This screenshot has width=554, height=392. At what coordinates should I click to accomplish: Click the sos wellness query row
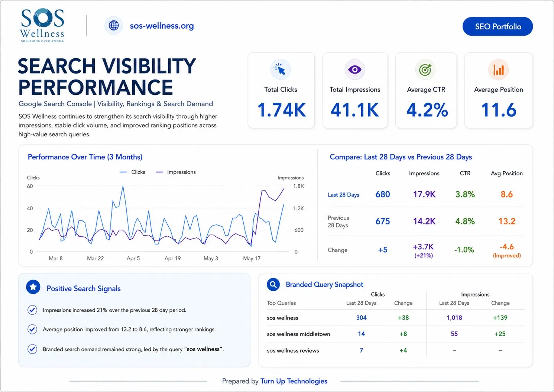pos(395,318)
